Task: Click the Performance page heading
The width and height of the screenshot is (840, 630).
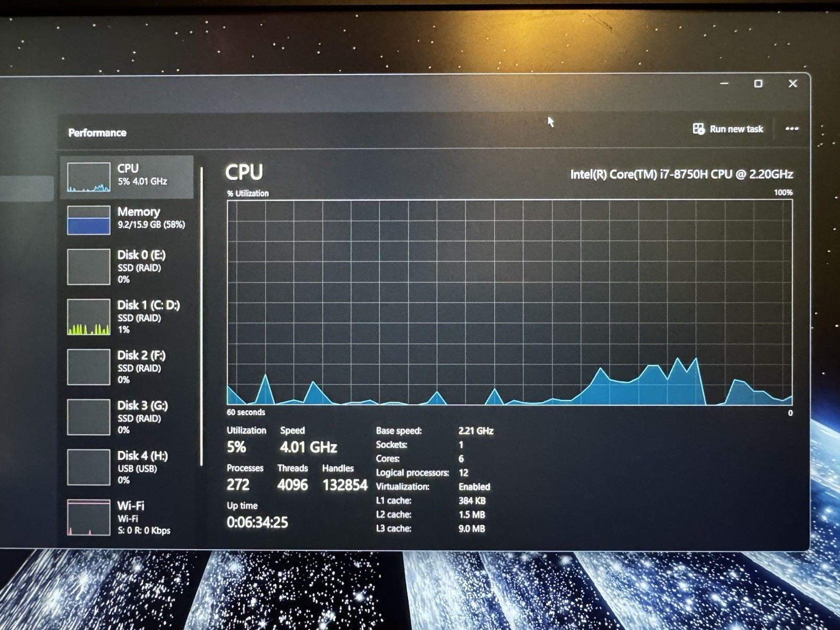Action: click(97, 133)
